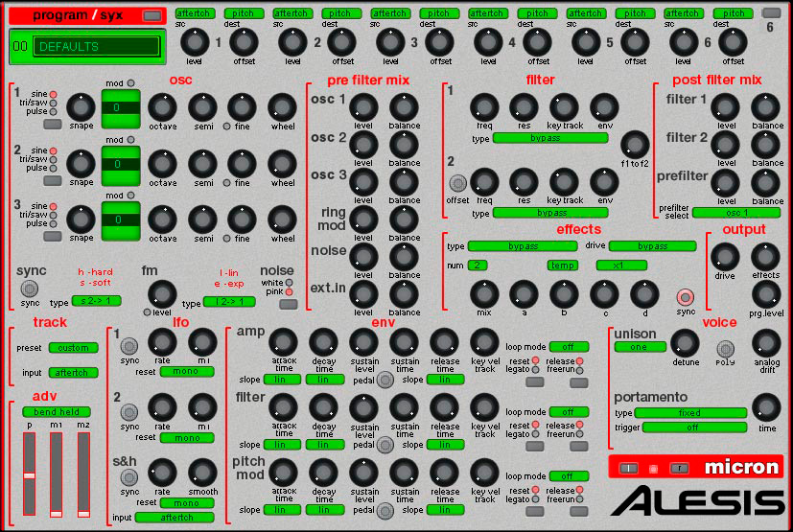The width and height of the screenshot is (793, 532).
Task: Click the m1 mod slider
Action: 57,474
